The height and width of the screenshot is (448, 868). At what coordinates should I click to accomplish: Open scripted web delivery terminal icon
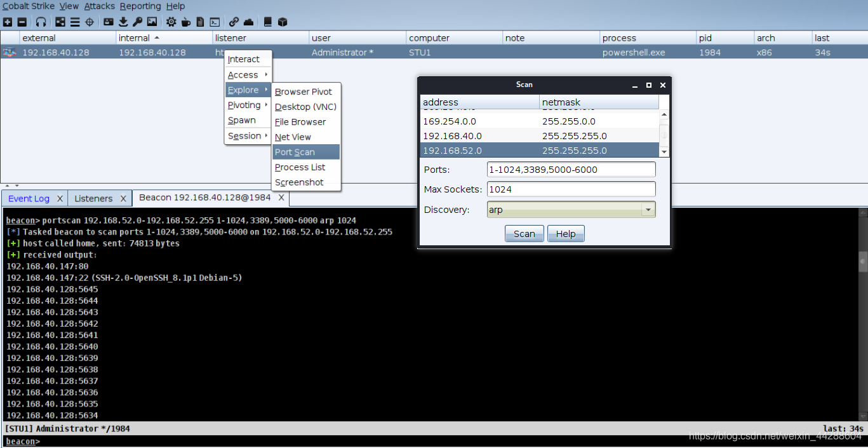(215, 22)
